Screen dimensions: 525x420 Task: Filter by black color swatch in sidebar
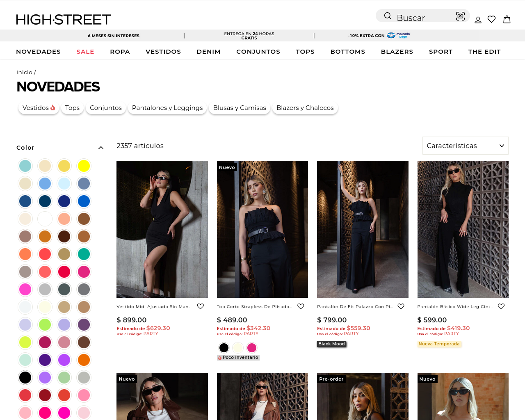pyautogui.click(x=25, y=377)
